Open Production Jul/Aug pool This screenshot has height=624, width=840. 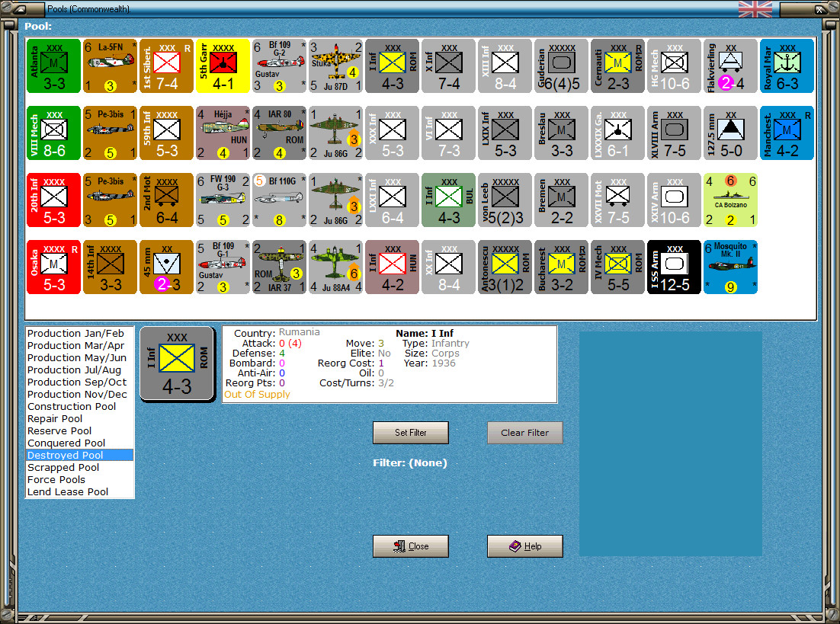[79, 370]
